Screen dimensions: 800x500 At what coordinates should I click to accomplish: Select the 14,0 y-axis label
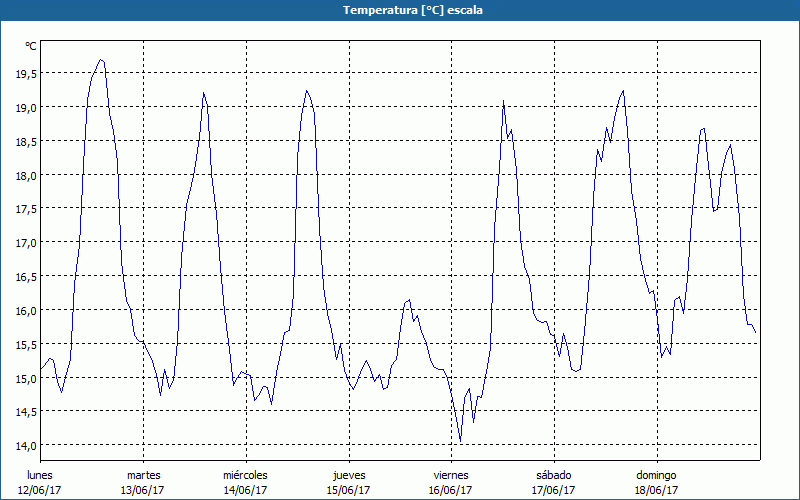click(26, 445)
